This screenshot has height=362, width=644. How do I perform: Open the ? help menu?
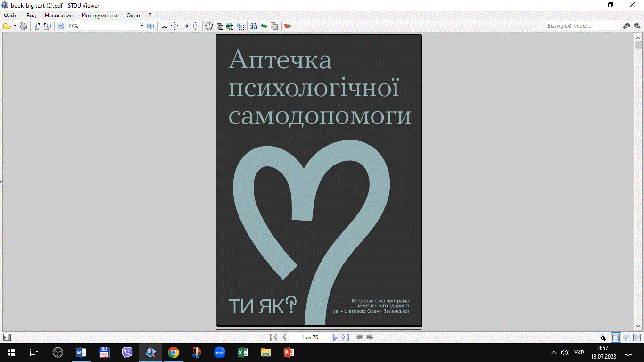(150, 16)
